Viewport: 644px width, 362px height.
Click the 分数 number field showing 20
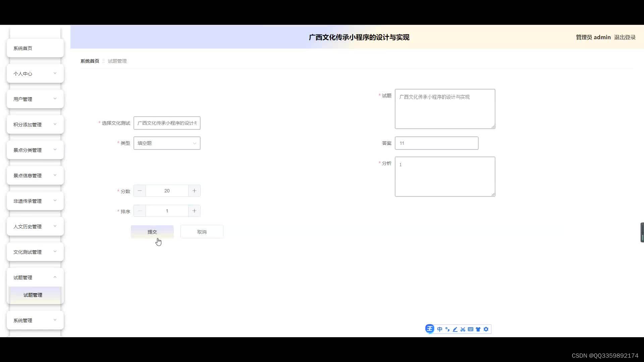(167, 191)
